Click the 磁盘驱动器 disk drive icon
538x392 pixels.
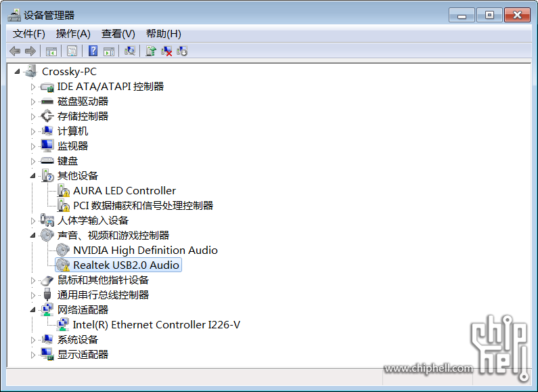[47, 102]
